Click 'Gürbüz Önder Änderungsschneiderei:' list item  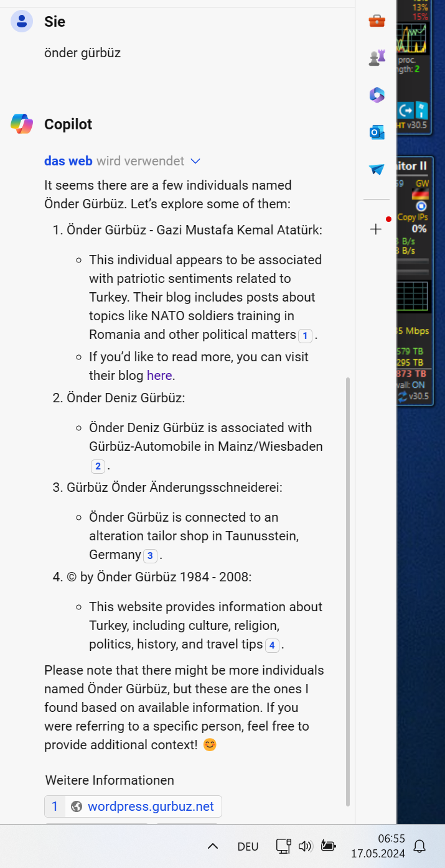pos(174,487)
